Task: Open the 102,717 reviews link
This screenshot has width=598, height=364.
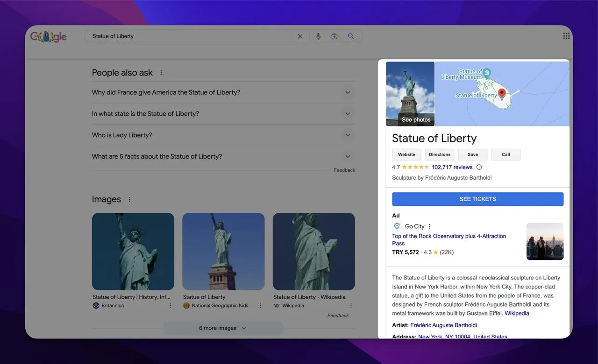Action: [452, 167]
